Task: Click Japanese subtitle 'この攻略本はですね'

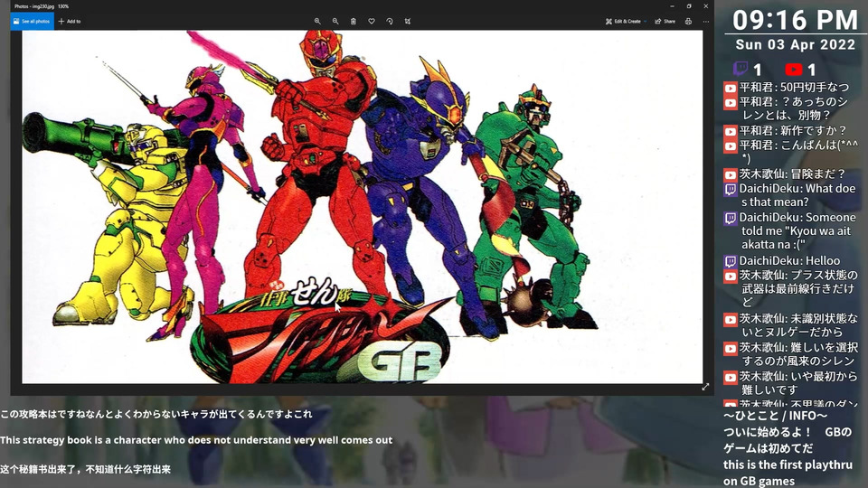Action: coord(156,414)
